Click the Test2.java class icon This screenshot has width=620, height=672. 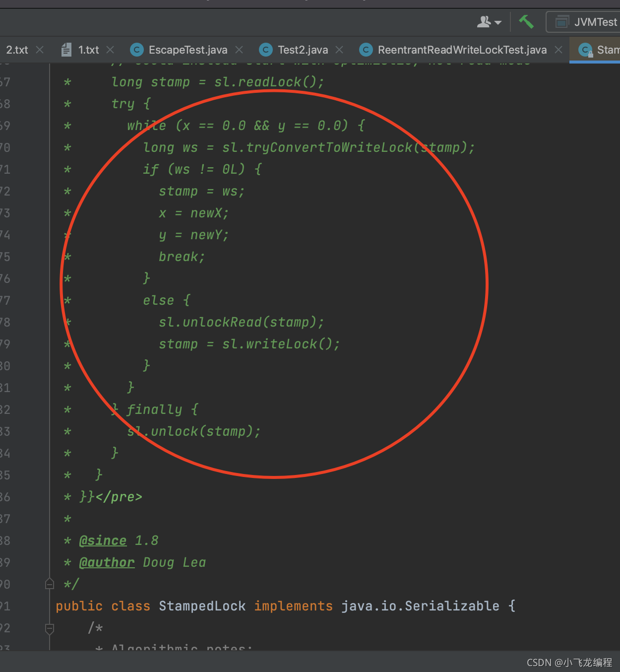(x=265, y=50)
